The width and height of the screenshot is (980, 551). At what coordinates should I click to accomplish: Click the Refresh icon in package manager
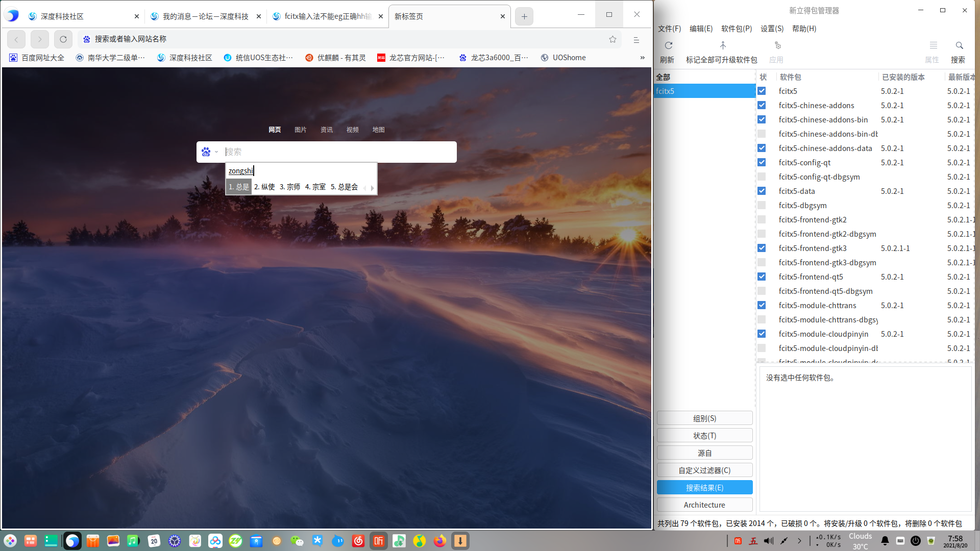tap(668, 45)
